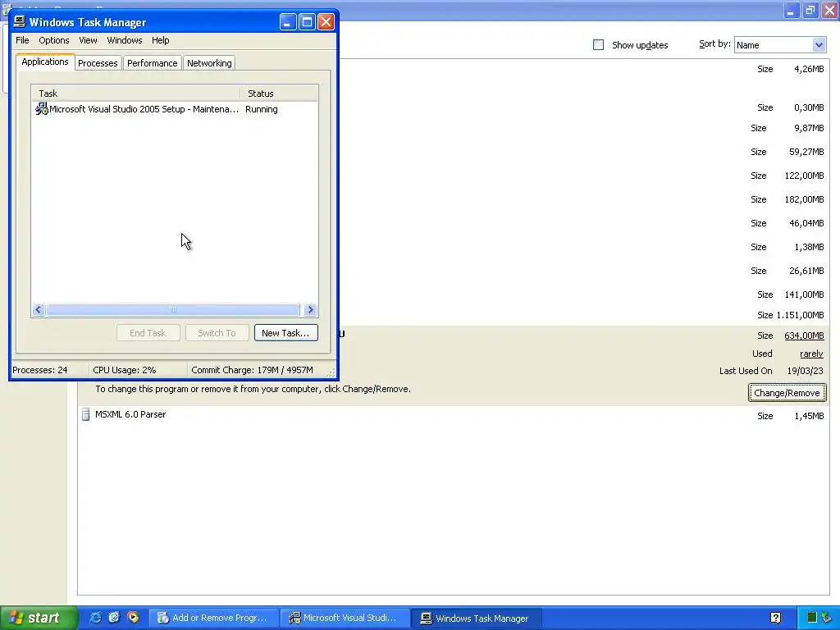Screen dimensions: 840x630
Task: Click the green CPU usage tray icon
Action: (x=811, y=618)
